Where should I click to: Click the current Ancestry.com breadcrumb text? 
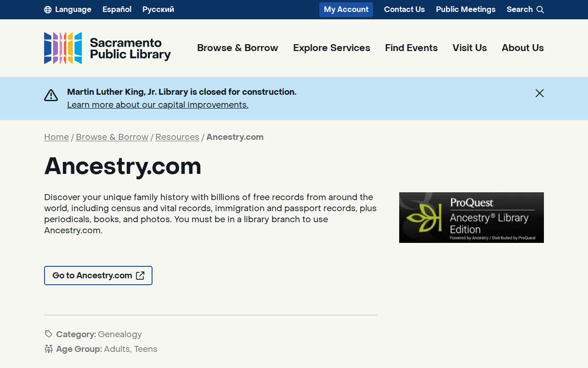point(235,137)
